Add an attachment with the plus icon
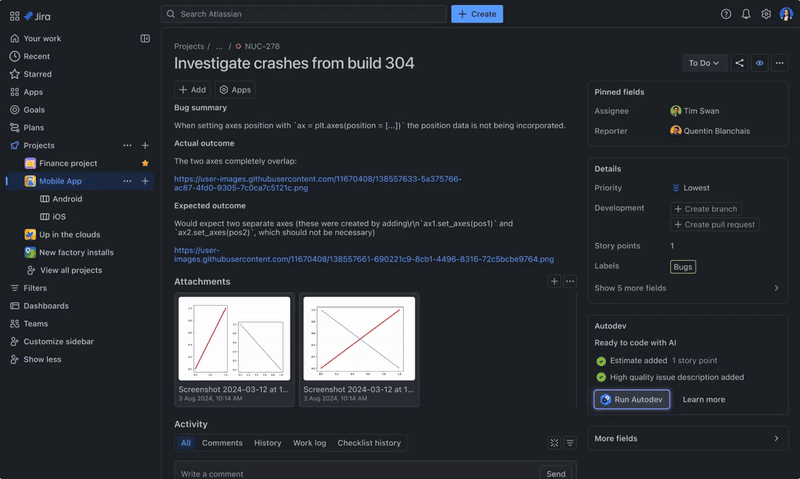The width and height of the screenshot is (800, 479). [554, 282]
